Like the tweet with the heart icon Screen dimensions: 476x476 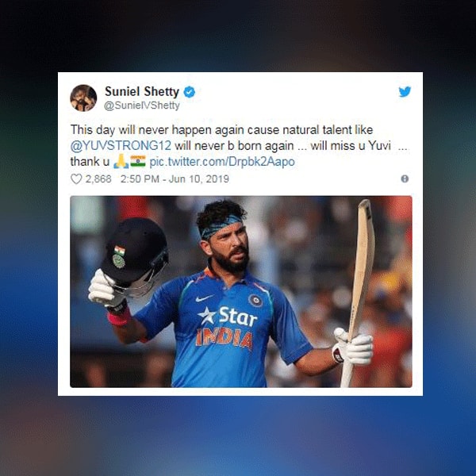pyautogui.click(x=76, y=178)
